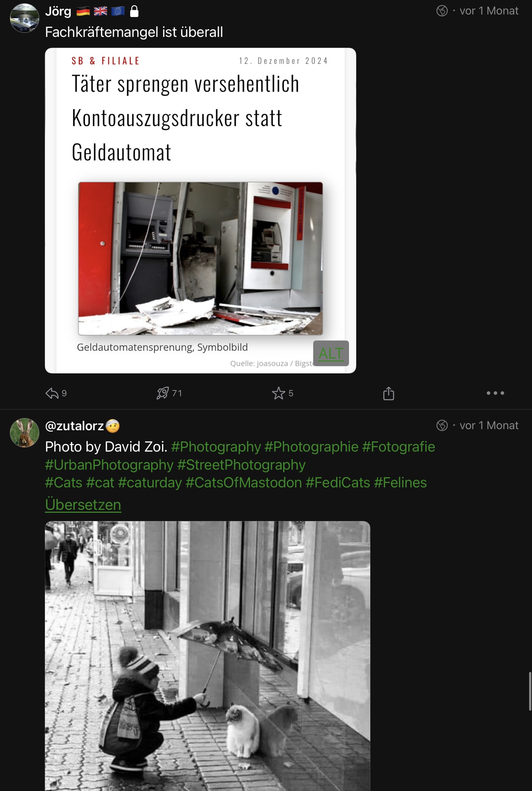532x791 pixels.
Task: Open the #CatsOfMastodon hashtag
Action: (243, 483)
